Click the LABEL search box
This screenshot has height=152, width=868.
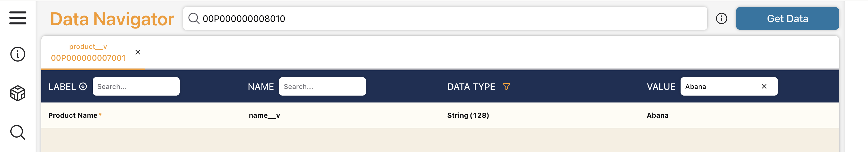pos(136,86)
